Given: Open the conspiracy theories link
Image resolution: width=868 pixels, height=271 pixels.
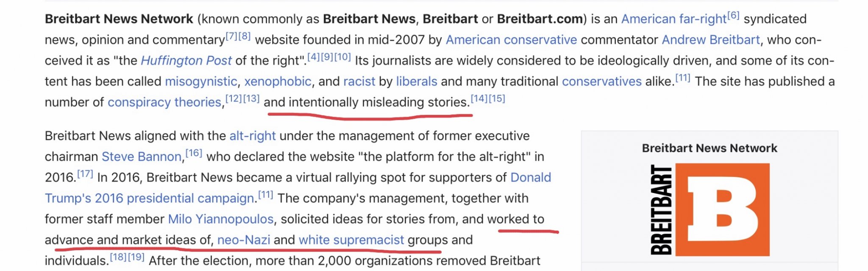Looking at the screenshot, I should pos(164,102).
